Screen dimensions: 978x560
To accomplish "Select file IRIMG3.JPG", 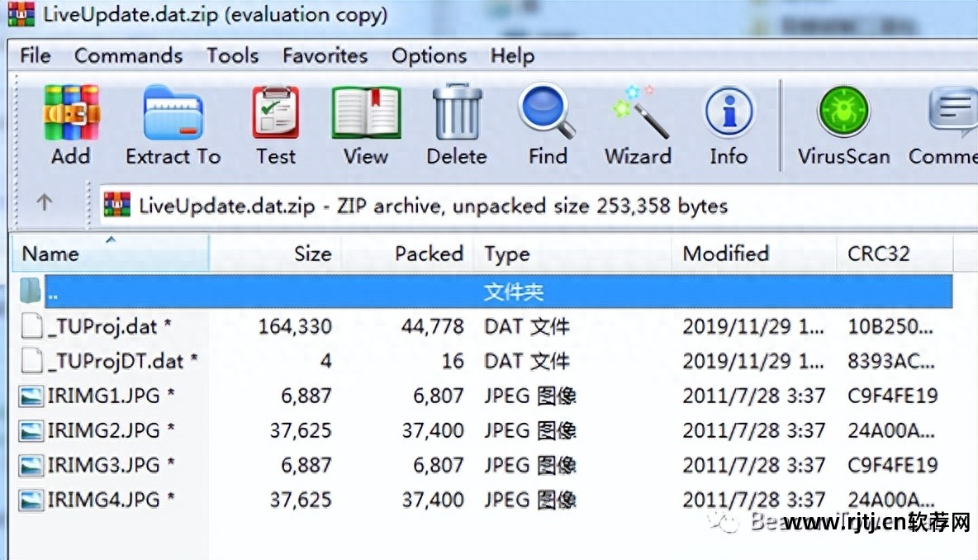I will coord(111,465).
